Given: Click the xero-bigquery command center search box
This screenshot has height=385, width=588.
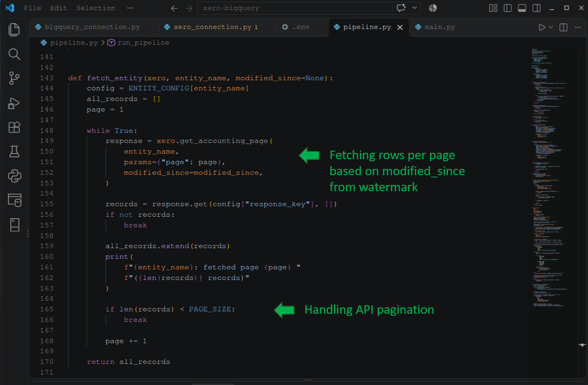Looking at the screenshot, I should (x=295, y=8).
